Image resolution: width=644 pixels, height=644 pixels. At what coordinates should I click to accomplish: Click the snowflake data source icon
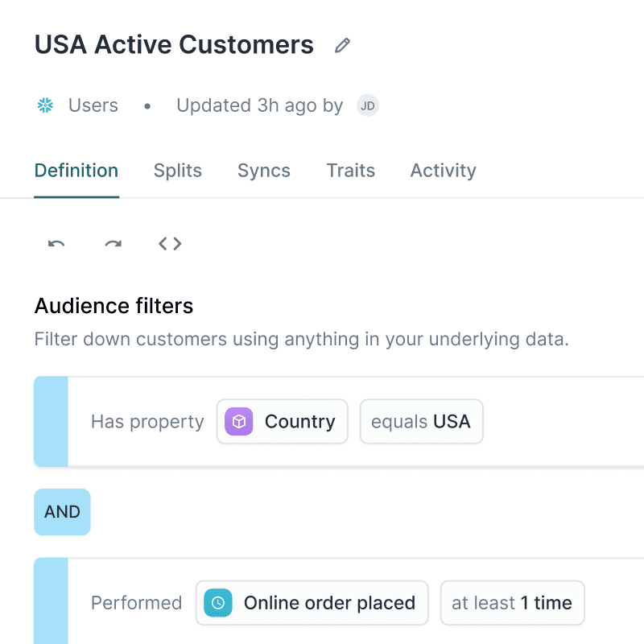click(x=44, y=105)
